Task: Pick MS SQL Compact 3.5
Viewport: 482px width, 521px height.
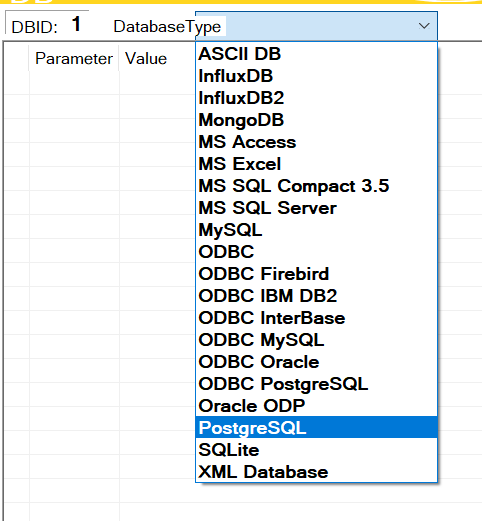Action: click(x=316, y=186)
